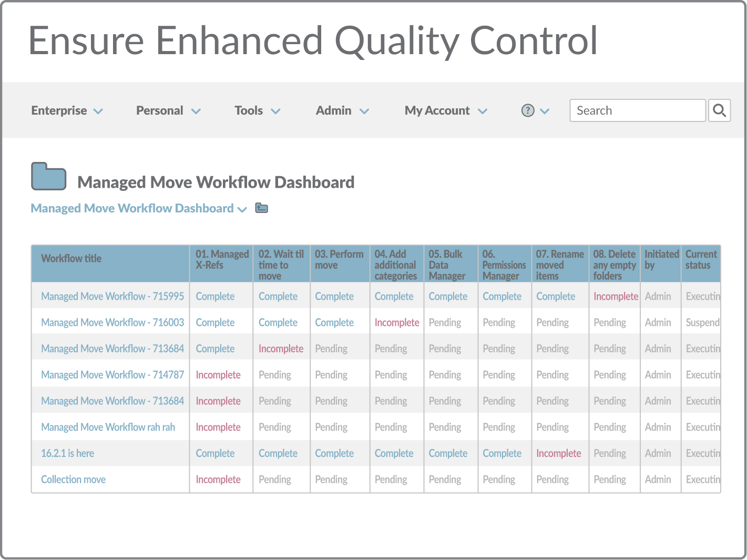747x560 pixels.
Task: Click into the Search input field
Action: pos(637,110)
